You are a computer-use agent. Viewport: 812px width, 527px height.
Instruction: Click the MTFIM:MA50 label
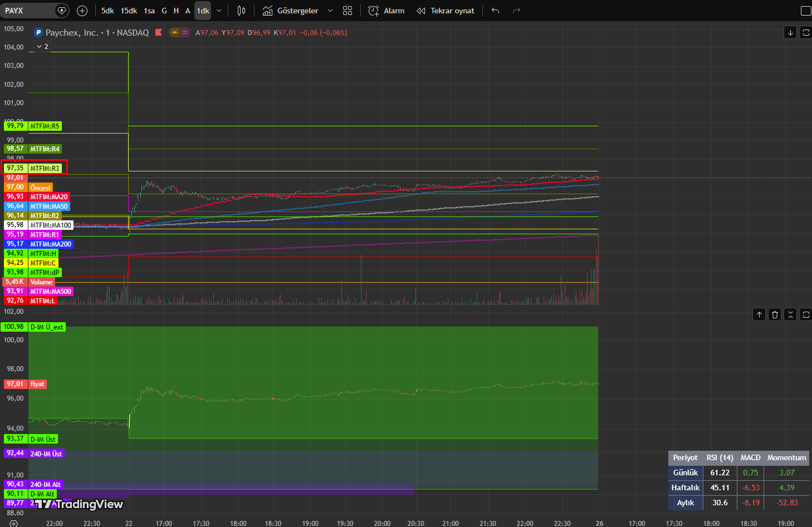(49, 206)
